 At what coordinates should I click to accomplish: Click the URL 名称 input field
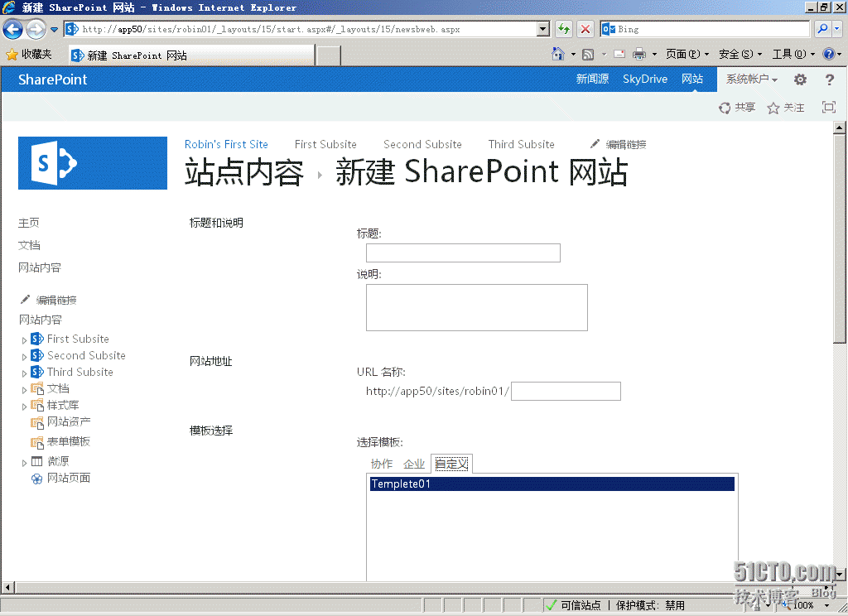point(566,391)
